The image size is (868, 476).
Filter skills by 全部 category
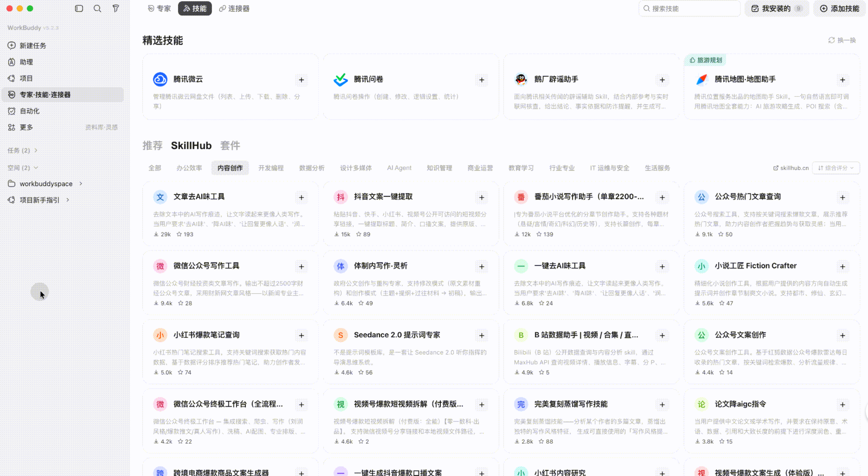(x=155, y=168)
